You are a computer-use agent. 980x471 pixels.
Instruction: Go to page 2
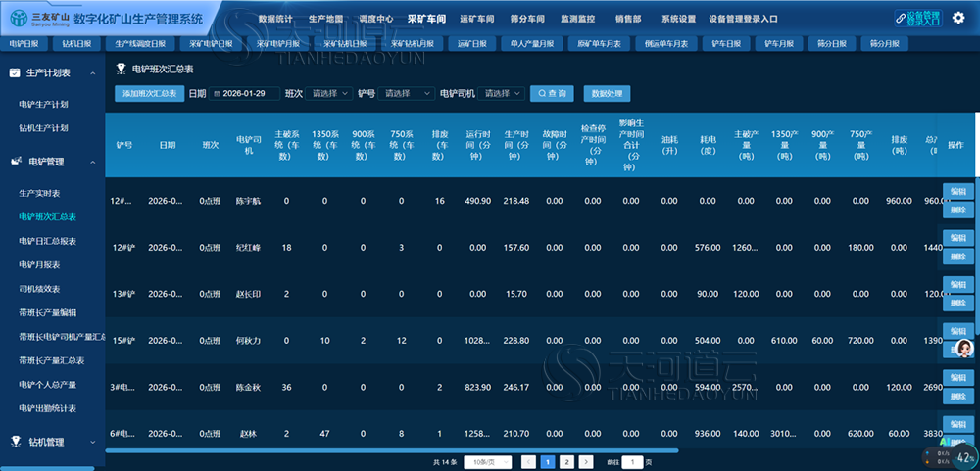point(566,461)
